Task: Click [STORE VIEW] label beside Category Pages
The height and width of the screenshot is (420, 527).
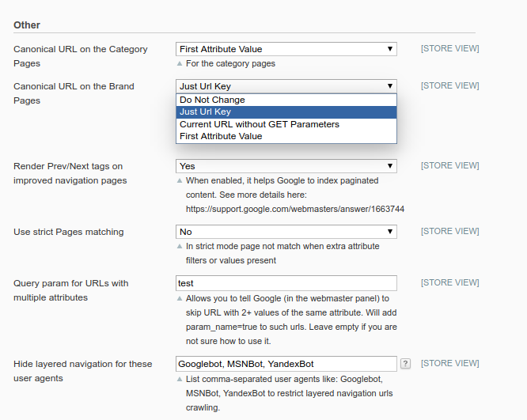Action: point(449,49)
